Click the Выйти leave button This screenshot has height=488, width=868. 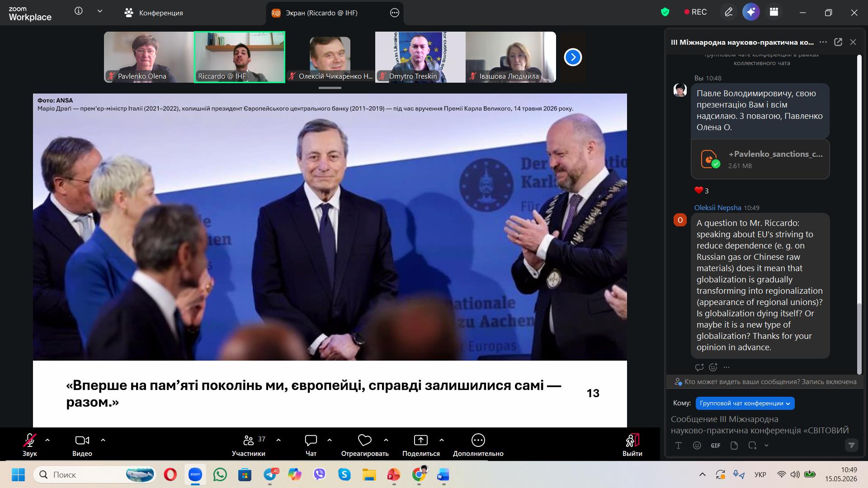click(632, 445)
